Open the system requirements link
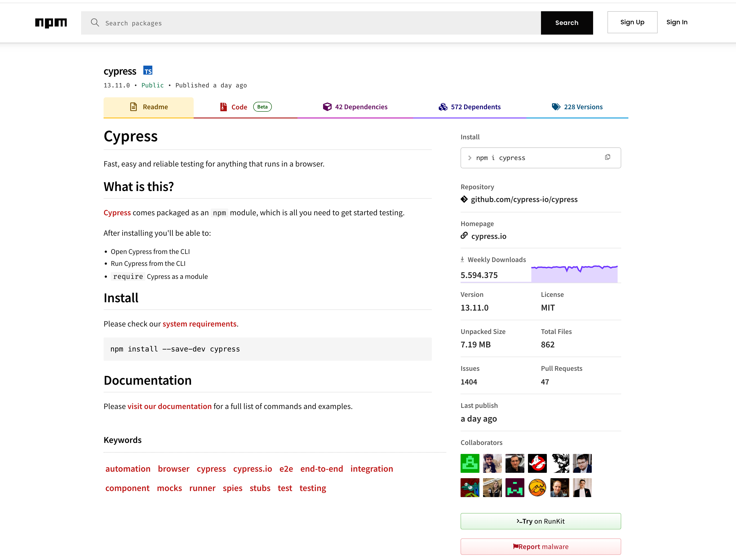 [199, 324]
